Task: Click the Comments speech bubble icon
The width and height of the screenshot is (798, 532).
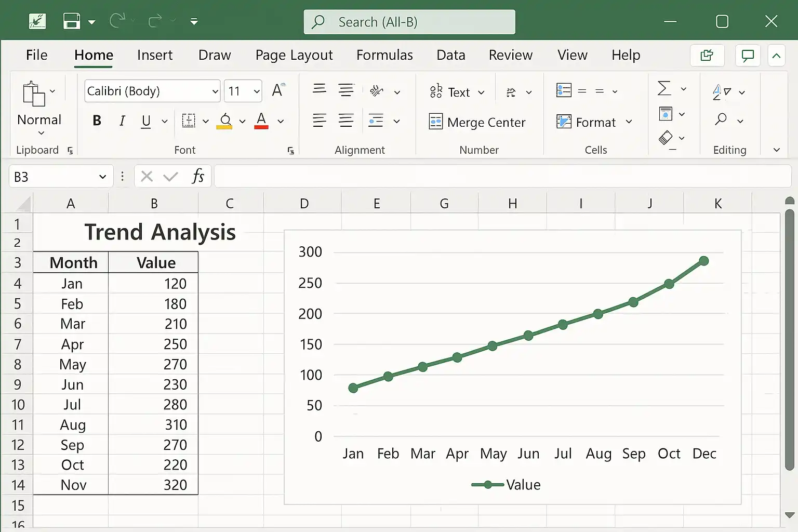Action: pyautogui.click(x=748, y=56)
